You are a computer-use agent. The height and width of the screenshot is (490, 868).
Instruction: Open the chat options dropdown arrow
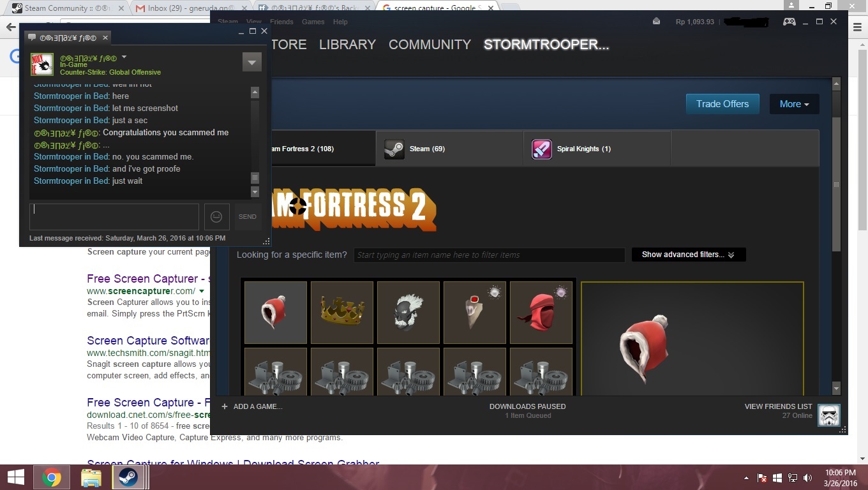251,63
